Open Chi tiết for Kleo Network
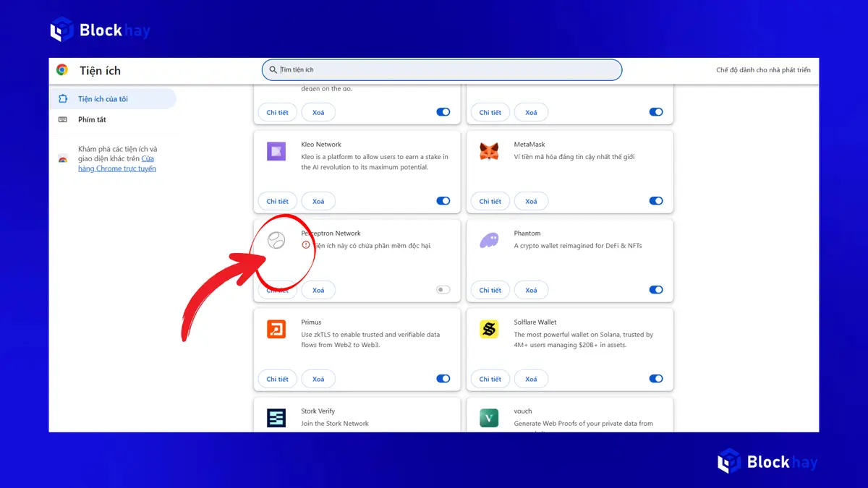 (x=277, y=202)
